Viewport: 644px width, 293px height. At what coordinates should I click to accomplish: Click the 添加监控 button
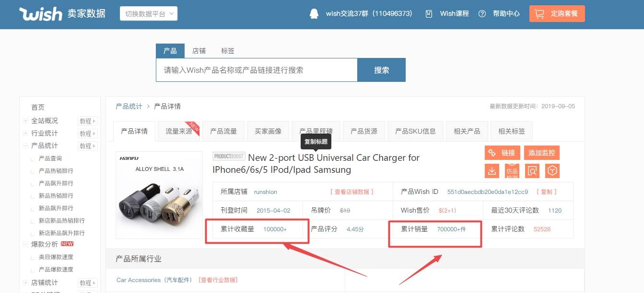[542, 153]
